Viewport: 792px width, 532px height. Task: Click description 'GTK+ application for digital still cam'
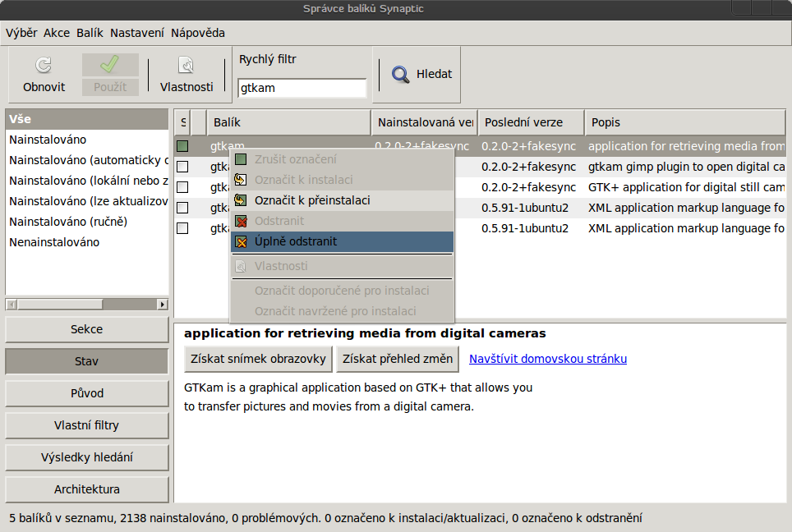[687, 187]
